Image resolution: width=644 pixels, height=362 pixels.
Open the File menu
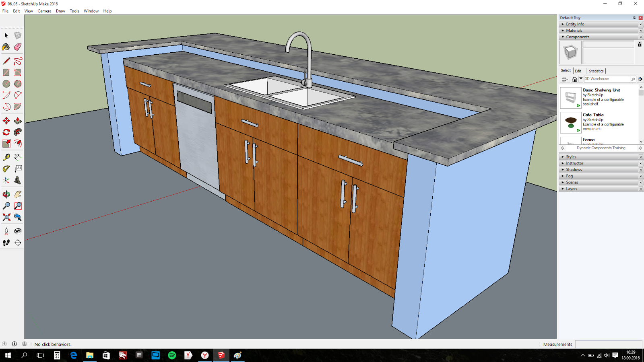pos(5,11)
